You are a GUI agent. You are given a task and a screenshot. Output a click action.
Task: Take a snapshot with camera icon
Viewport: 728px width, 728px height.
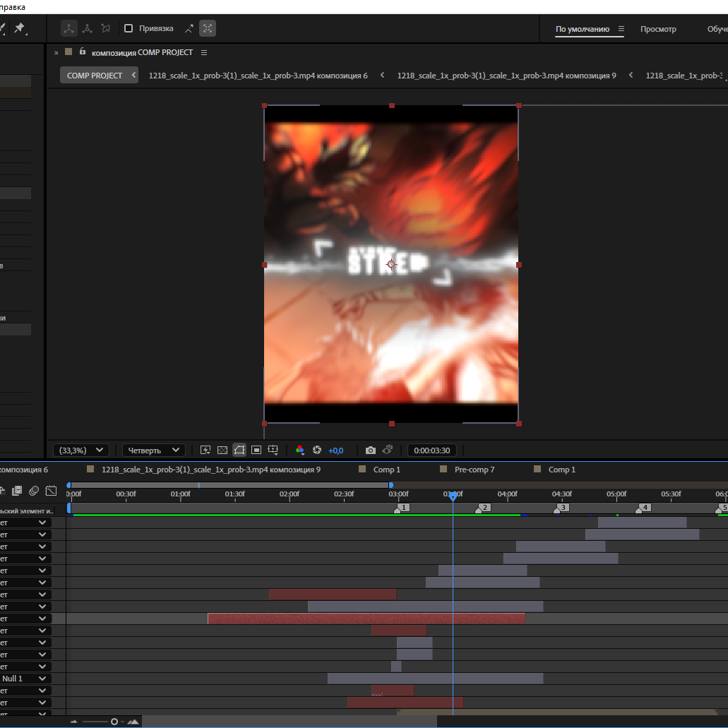[370, 450]
